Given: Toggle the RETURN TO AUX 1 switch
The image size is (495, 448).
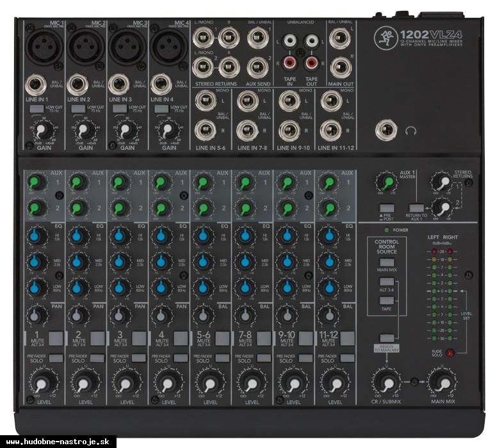Looking at the screenshot, I should tap(416, 208).
